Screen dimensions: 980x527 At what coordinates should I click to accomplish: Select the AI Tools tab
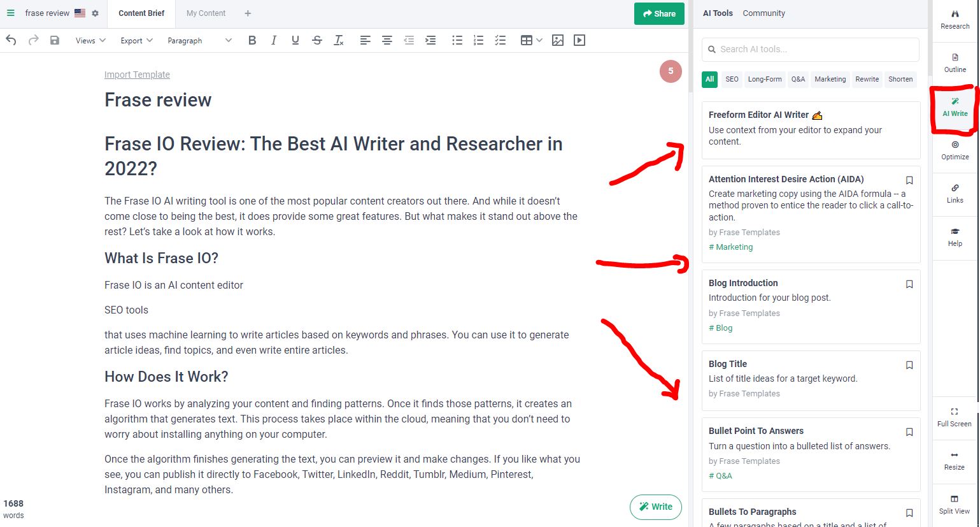click(718, 13)
